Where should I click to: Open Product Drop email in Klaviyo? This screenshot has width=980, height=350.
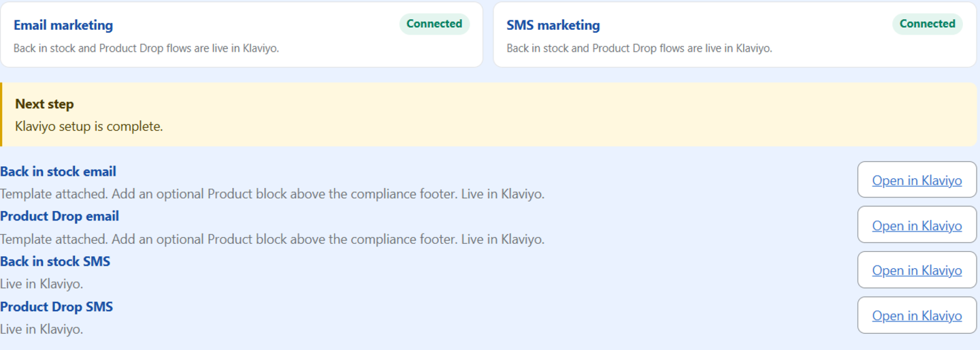[917, 225]
